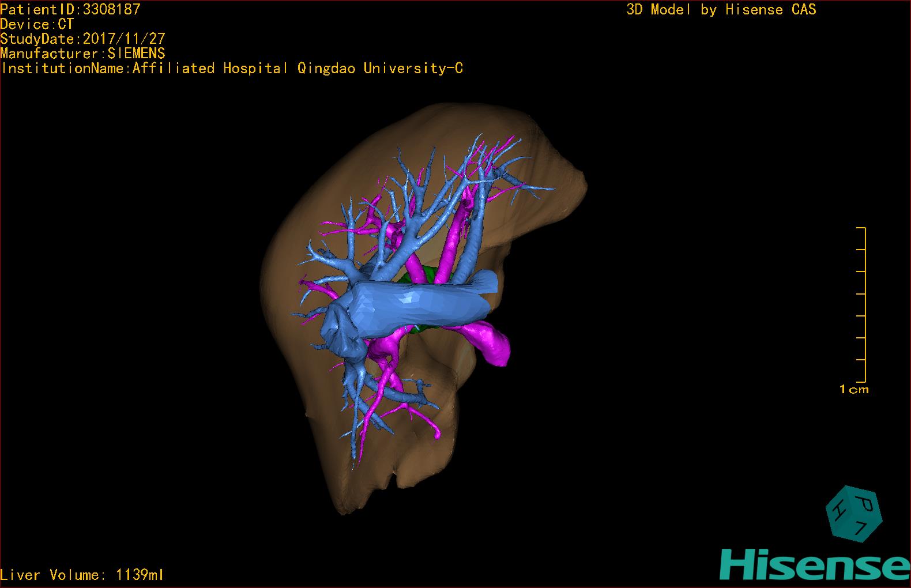Click '3D Model by Hisense CAS' title
This screenshot has width=911, height=588.
tap(721, 9)
